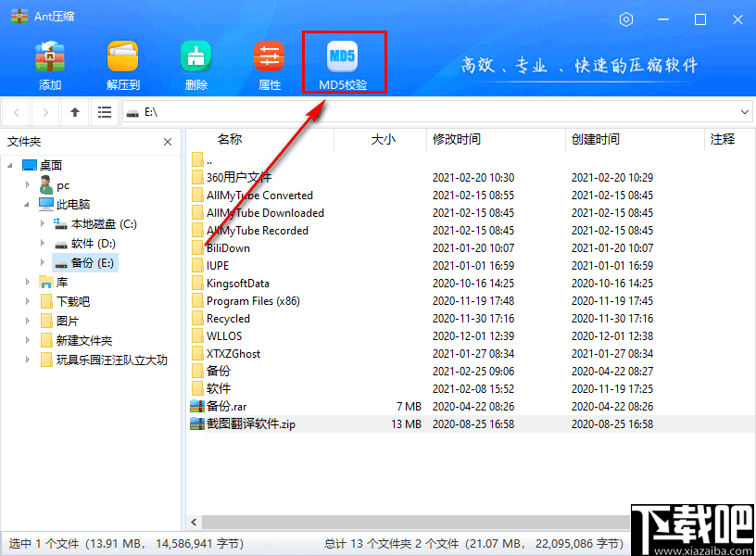Go back with the left arrow button

17,112
